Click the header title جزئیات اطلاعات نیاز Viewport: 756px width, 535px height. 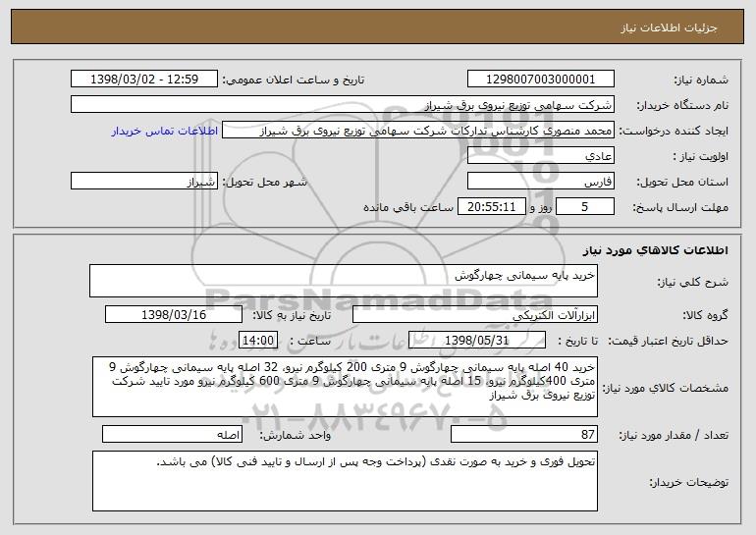(x=669, y=27)
